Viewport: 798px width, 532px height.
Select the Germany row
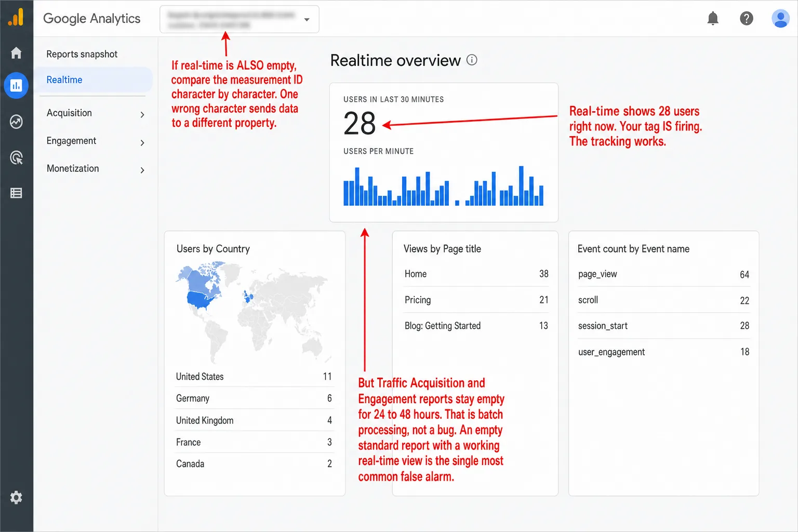point(254,398)
